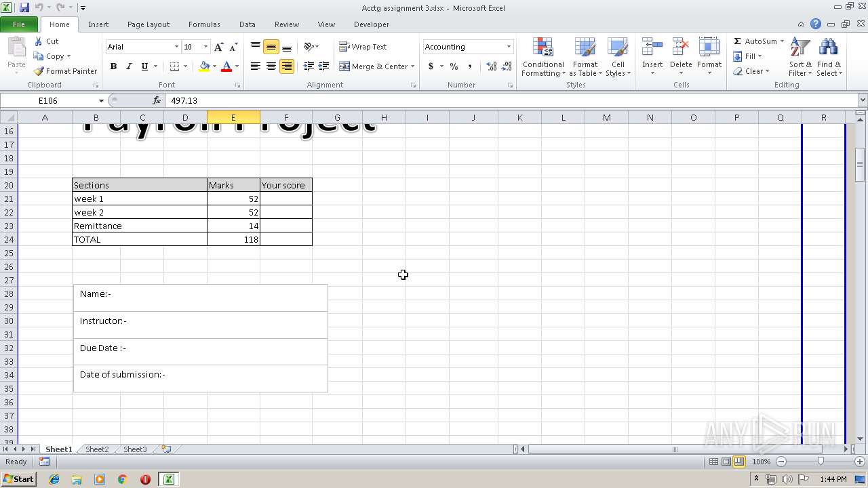
Task: Select Page Layout view button
Action: [x=726, y=462]
